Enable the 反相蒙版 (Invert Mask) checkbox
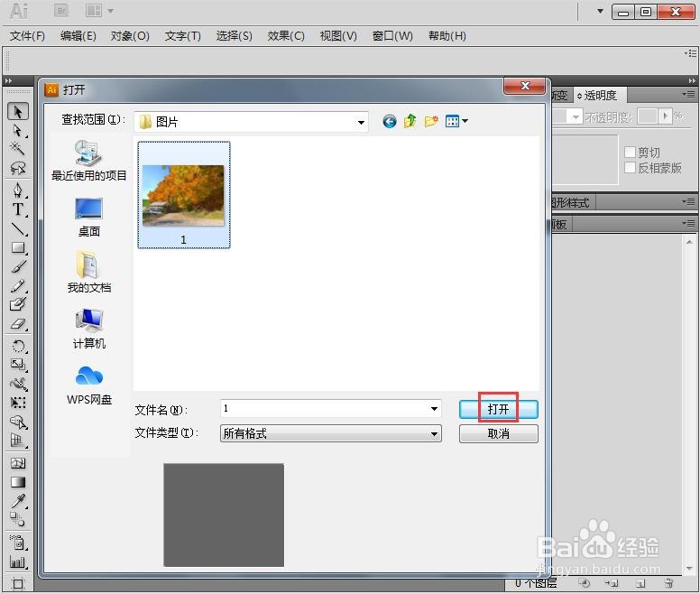This screenshot has height=594, width=700. pos(630,168)
